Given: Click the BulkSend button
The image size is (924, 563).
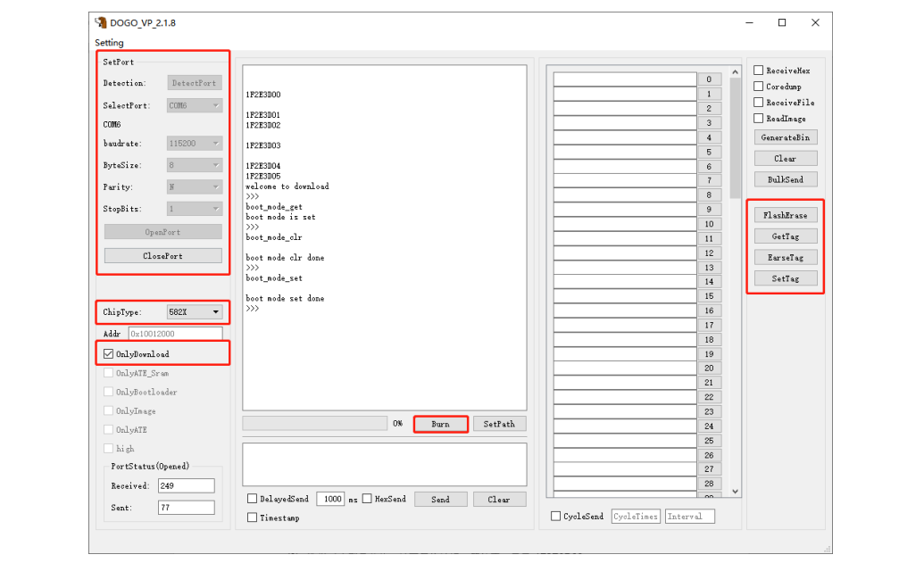Looking at the screenshot, I should tap(786, 179).
